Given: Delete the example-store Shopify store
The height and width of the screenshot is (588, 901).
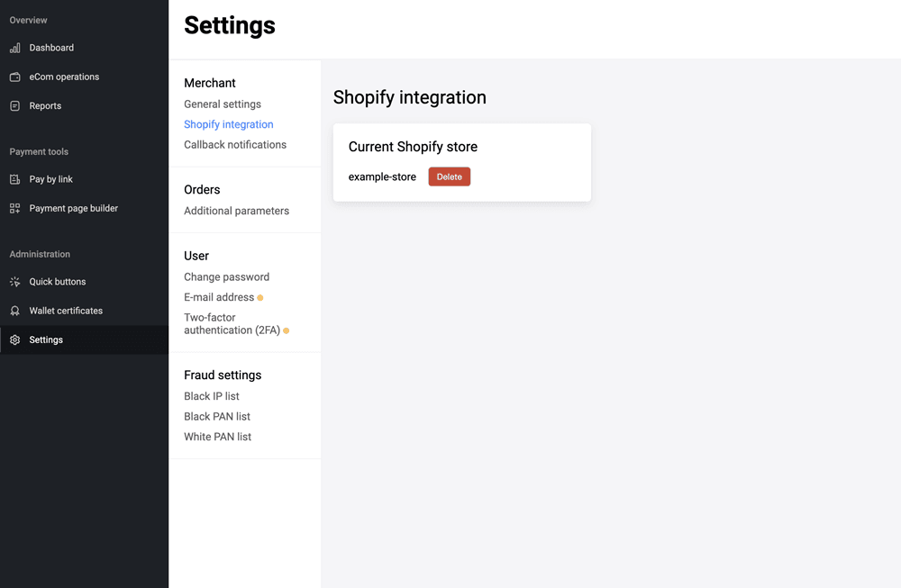Looking at the screenshot, I should [x=449, y=177].
